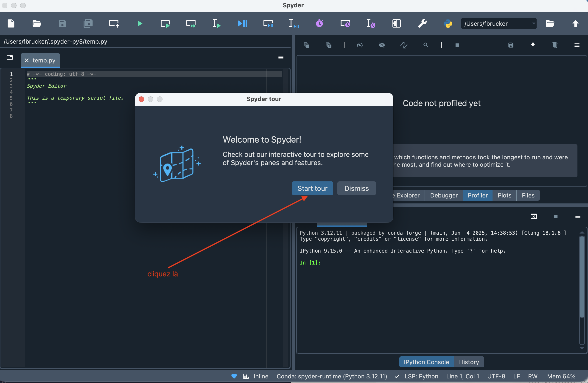Click the Mem 64% memory usage indicator
The height and width of the screenshot is (383, 588).
coord(561,376)
